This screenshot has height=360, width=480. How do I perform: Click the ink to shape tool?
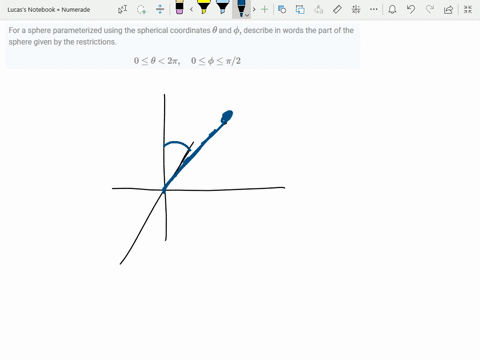pos(300,9)
